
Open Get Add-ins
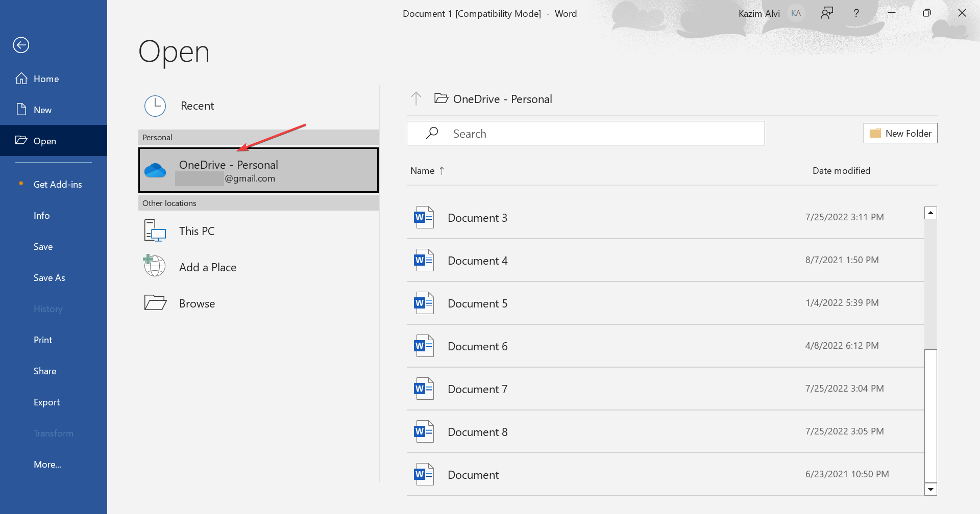point(54,184)
